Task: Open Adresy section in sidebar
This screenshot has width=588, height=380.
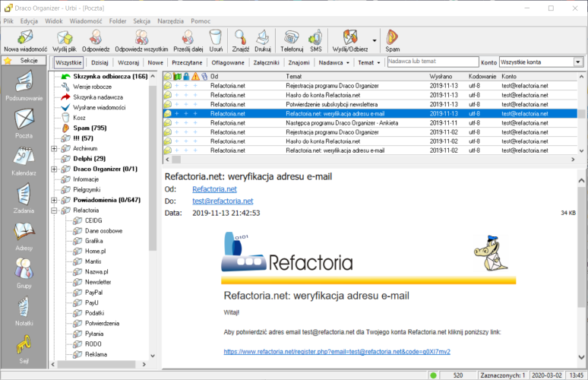Action: click(x=24, y=236)
